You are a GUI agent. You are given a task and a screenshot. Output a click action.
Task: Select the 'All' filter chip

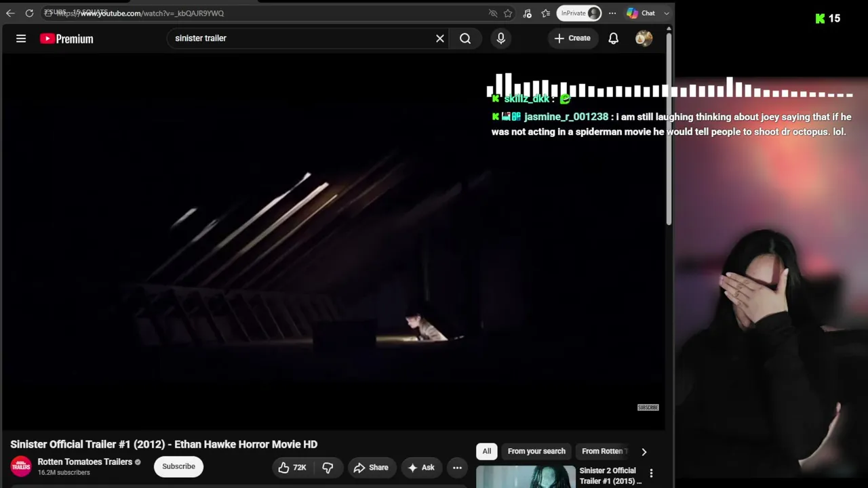coord(487,451)
